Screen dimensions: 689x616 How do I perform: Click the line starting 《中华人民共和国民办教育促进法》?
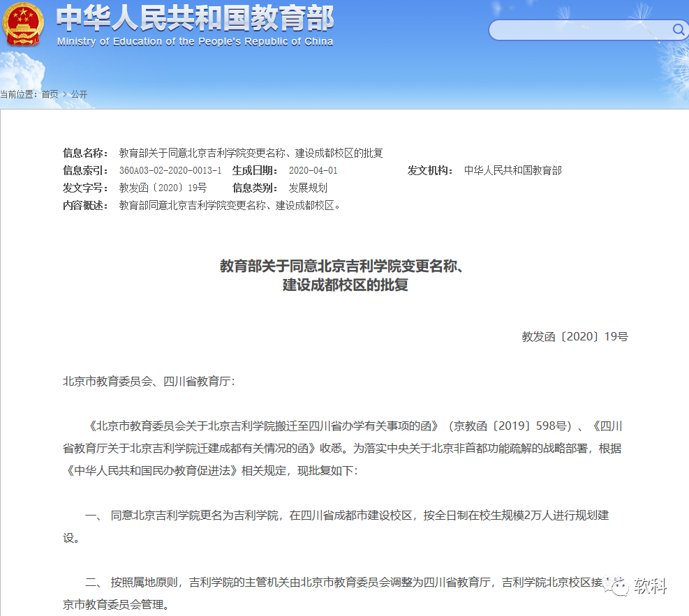coord(211,471)
